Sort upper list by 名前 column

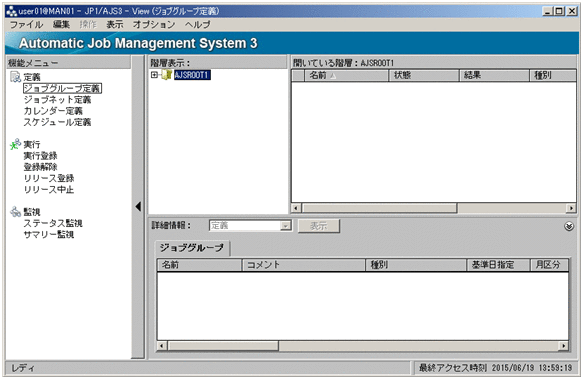click(347, 75)
